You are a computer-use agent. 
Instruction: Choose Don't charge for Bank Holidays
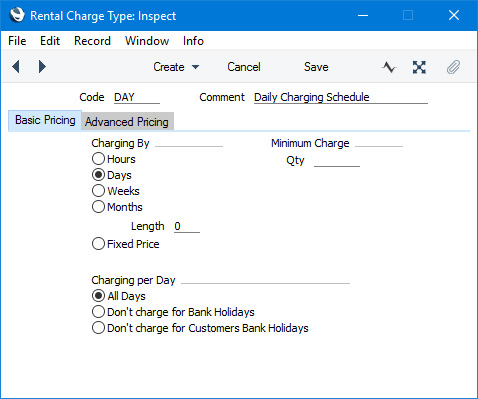click(x=173, y=312)
